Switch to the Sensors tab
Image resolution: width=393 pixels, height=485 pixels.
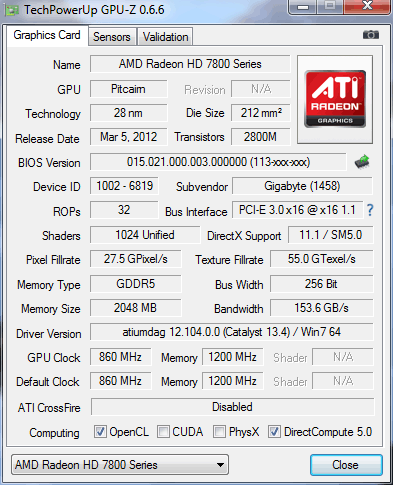pyautogui.click(x=112, y=37)
